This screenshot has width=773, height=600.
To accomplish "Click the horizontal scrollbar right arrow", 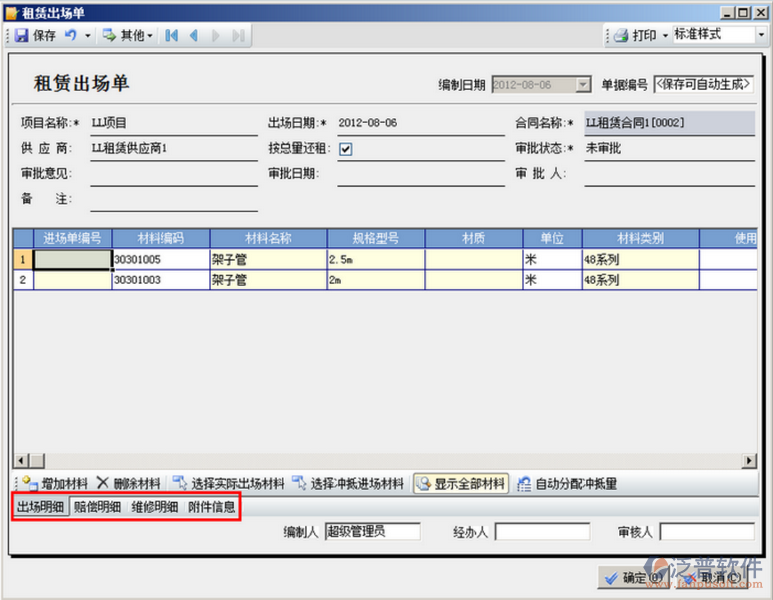I will tap(749, 460).
